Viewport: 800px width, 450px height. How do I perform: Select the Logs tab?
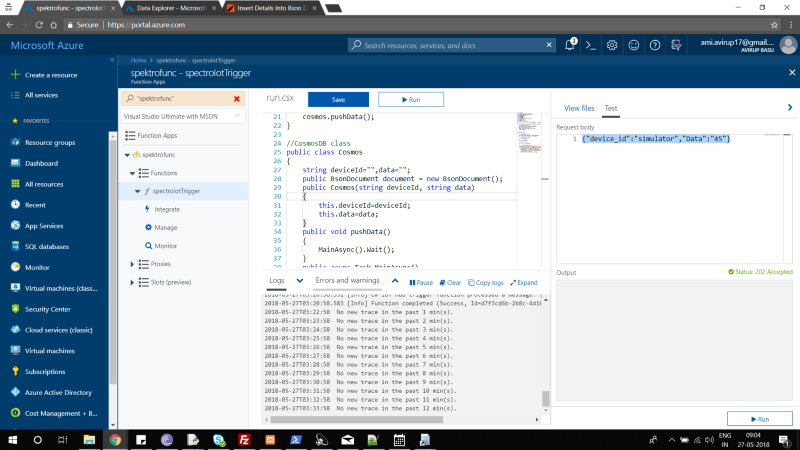[x=277, y=281]
